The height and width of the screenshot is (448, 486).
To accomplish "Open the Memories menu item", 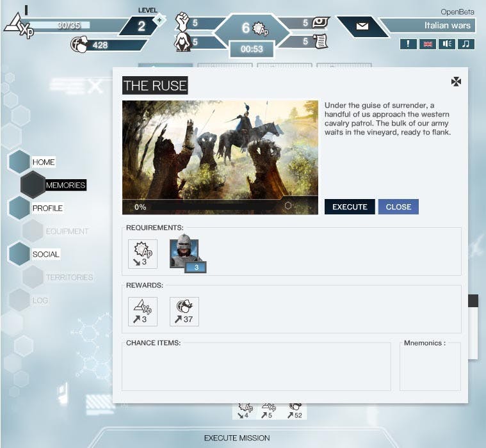I will tap(65, 185).
